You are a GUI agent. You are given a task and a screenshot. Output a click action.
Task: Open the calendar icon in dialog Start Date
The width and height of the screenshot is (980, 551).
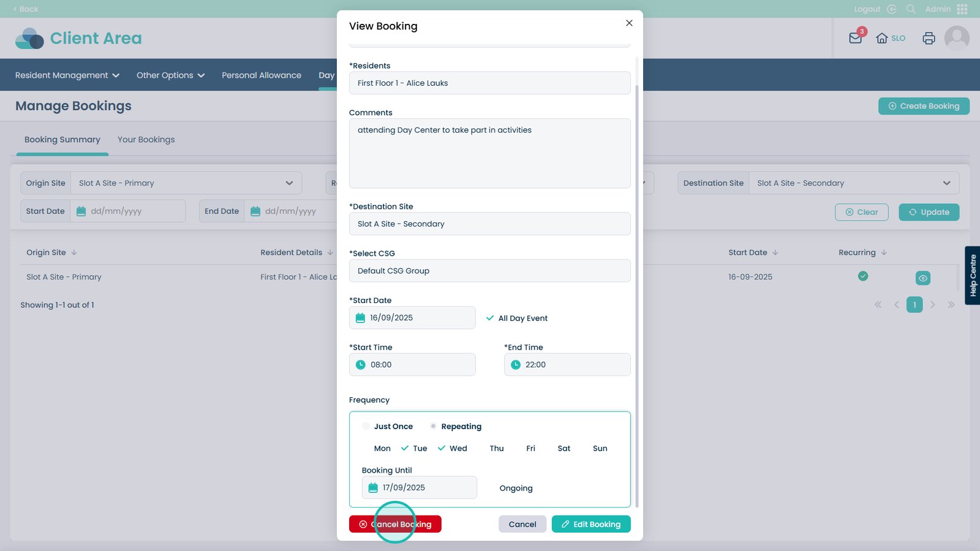[360, 318]
